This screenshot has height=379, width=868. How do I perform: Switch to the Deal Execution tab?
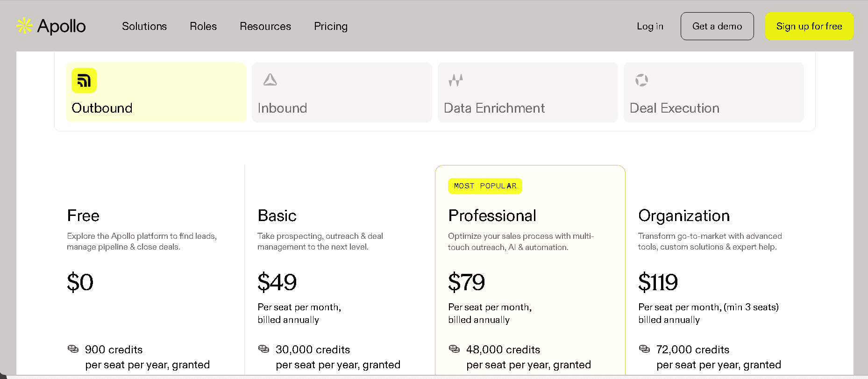(x=714, y=92)
